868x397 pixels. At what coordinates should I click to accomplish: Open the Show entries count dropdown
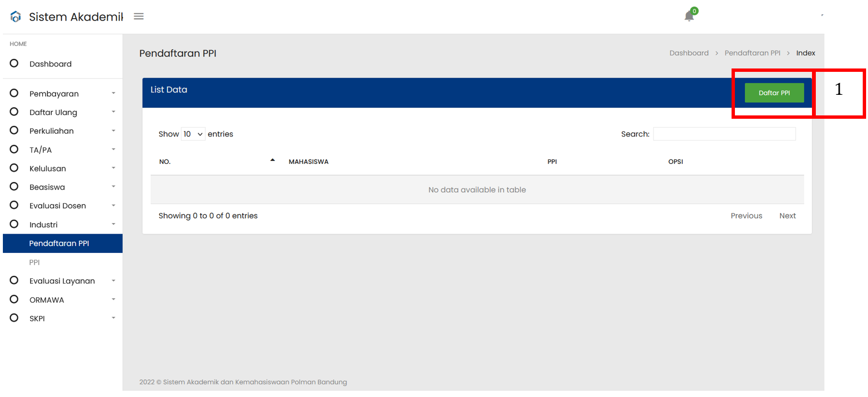point(193,134)
